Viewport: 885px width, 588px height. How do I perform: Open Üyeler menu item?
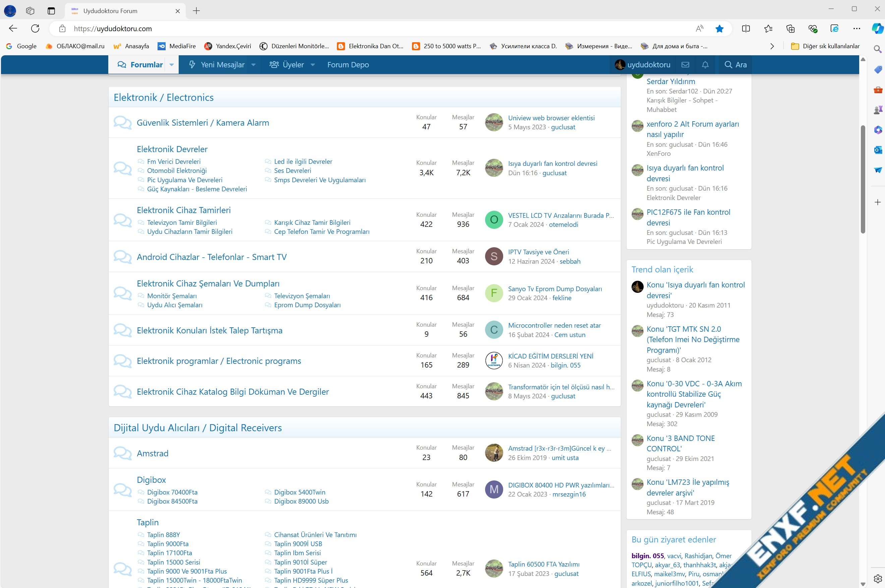(x=287, y=65)
